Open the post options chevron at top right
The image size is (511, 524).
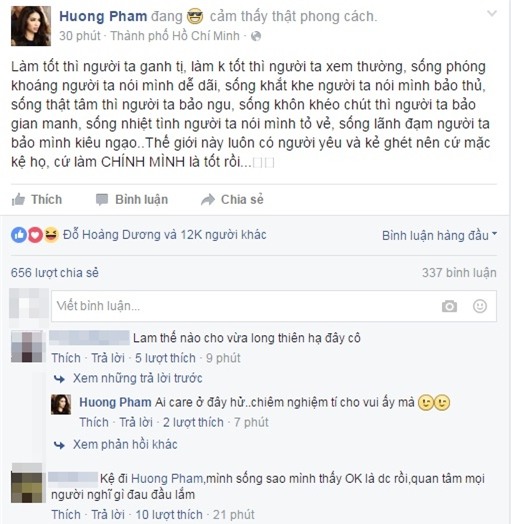click(492, 13)
